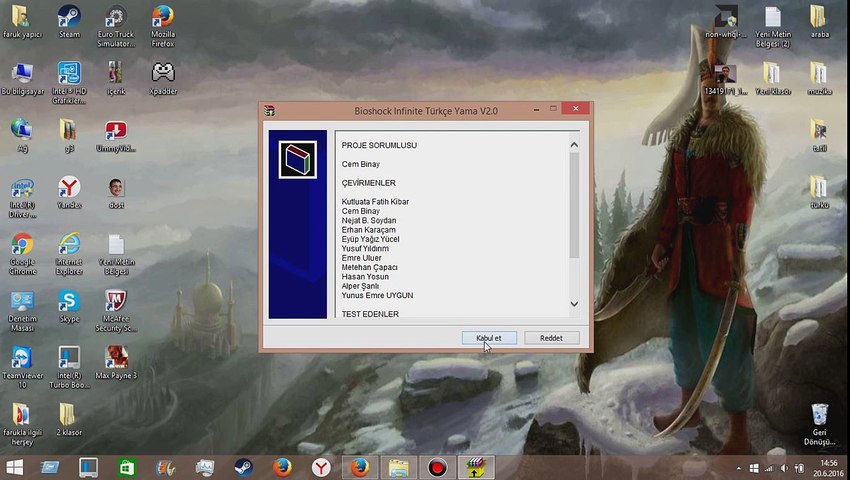Click the Reddet button
This screenshot has width=850, height=480.
tap(551, 338)
